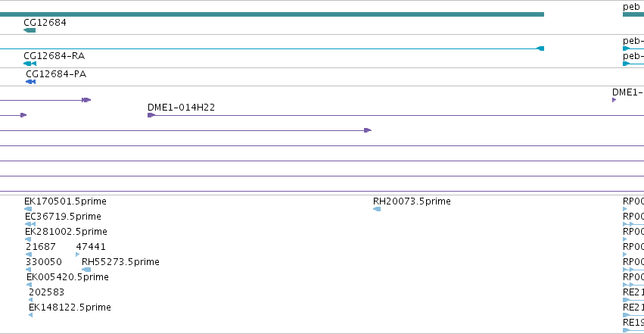644x334 pixels.
Task: Select the CG12684-PA blue glyph
Action: coord(30,82)
